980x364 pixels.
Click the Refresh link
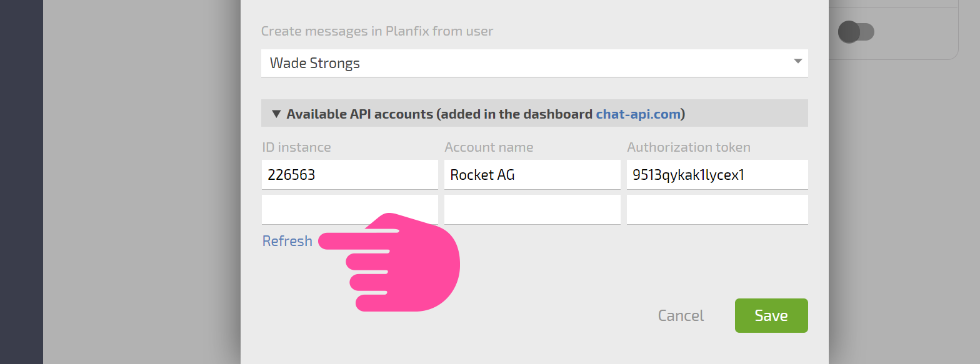pyautogui.click(x=287, y=241)
